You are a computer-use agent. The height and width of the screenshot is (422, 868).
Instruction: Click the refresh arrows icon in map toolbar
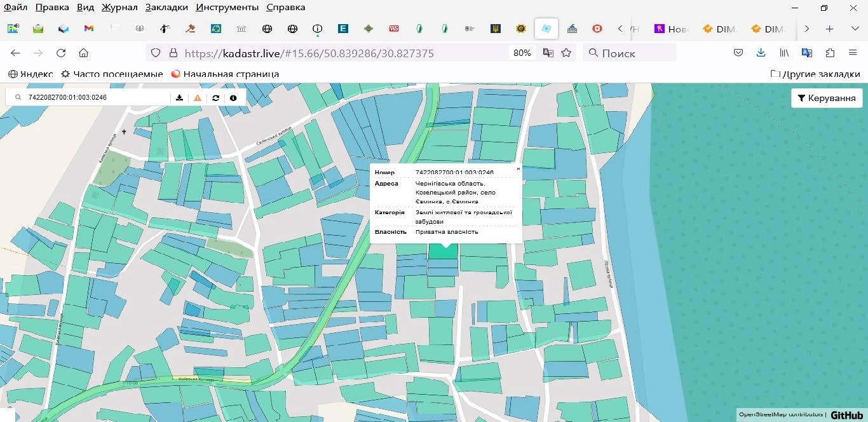coord(215,98)
